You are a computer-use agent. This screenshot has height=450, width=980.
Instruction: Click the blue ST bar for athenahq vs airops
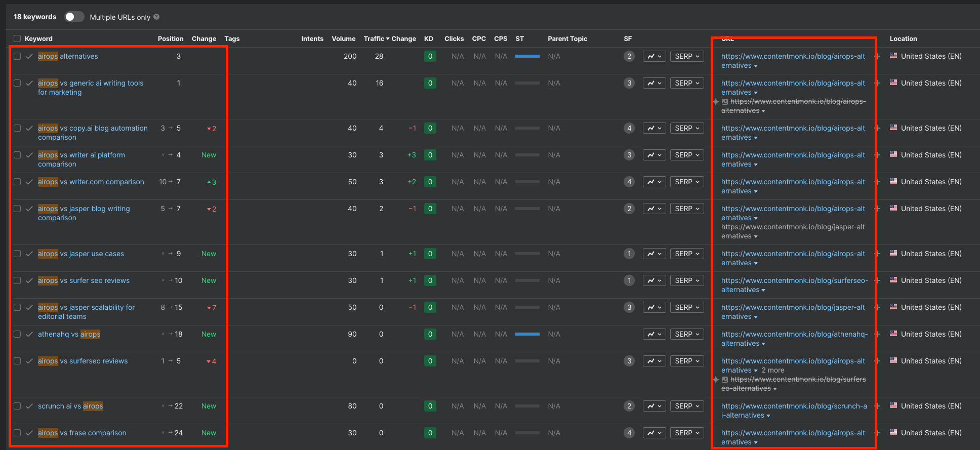527,334
